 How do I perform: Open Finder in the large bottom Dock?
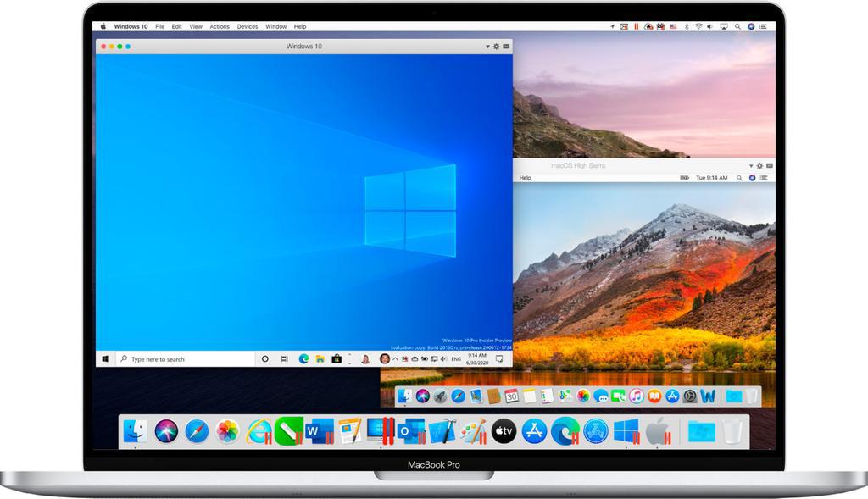pyautogui.click(x=135, y=431)
